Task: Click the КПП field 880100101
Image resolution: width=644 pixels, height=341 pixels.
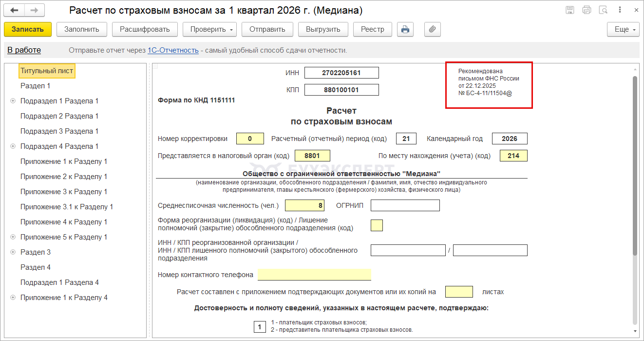Action: [x=341, y=90]
